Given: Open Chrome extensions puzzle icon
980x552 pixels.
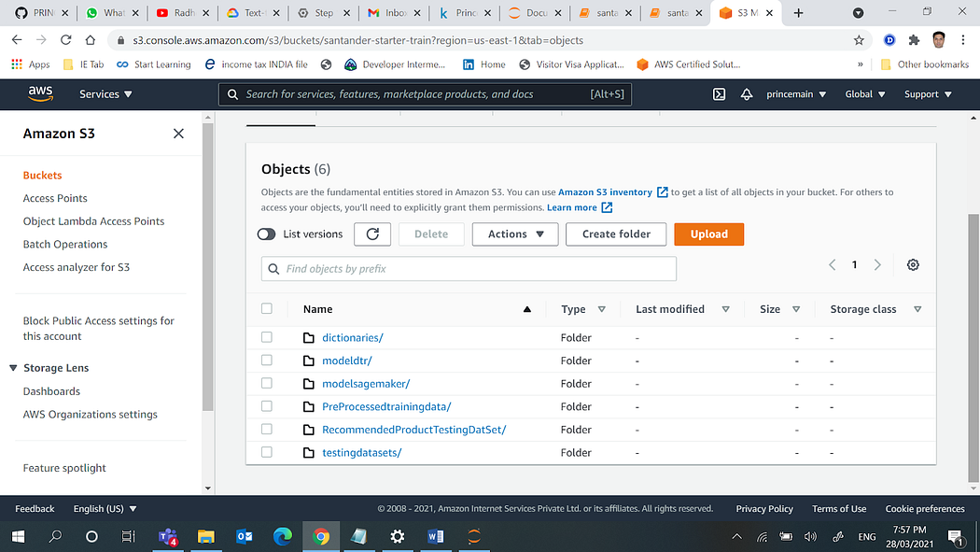Looking at the screenshot, I should click(x=914, y=40).
